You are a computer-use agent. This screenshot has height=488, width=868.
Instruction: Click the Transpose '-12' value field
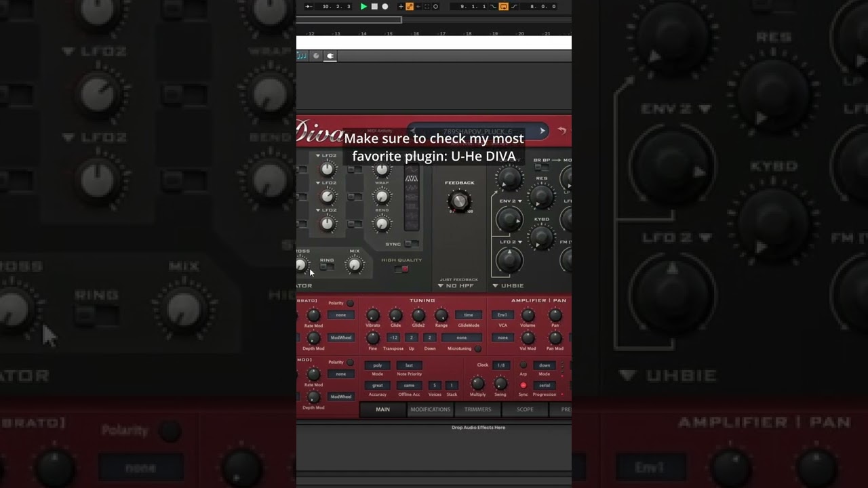coord(393,338)
